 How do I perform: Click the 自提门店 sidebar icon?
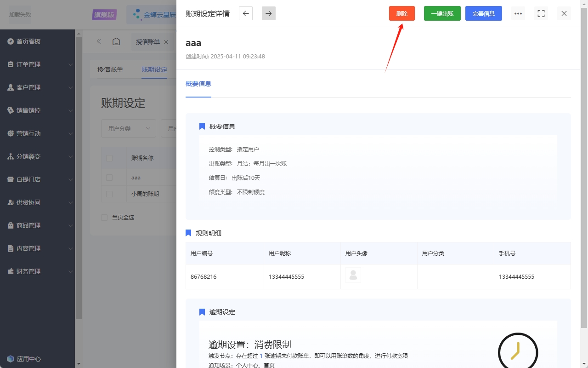[x=11, y=179]
